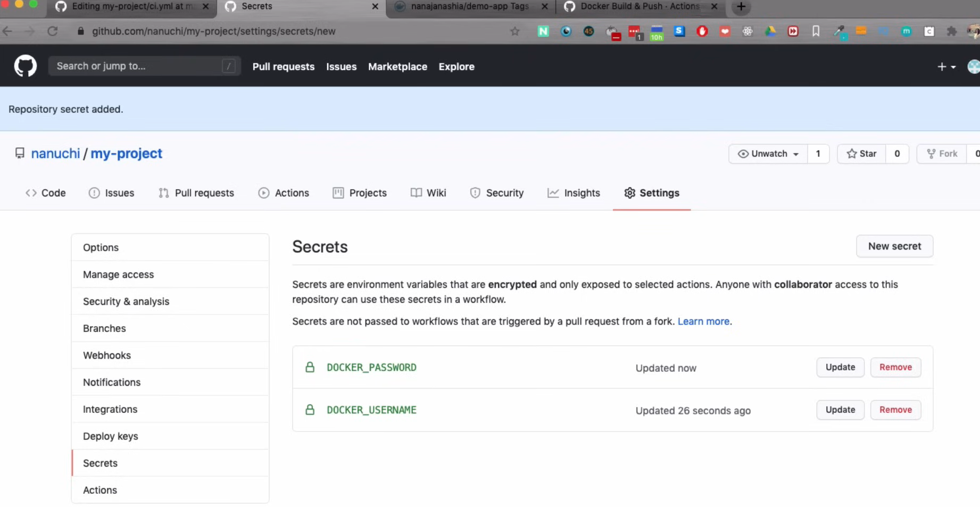
Task: Click the new browser tab plus icon
Action: [x=741, y=7]
